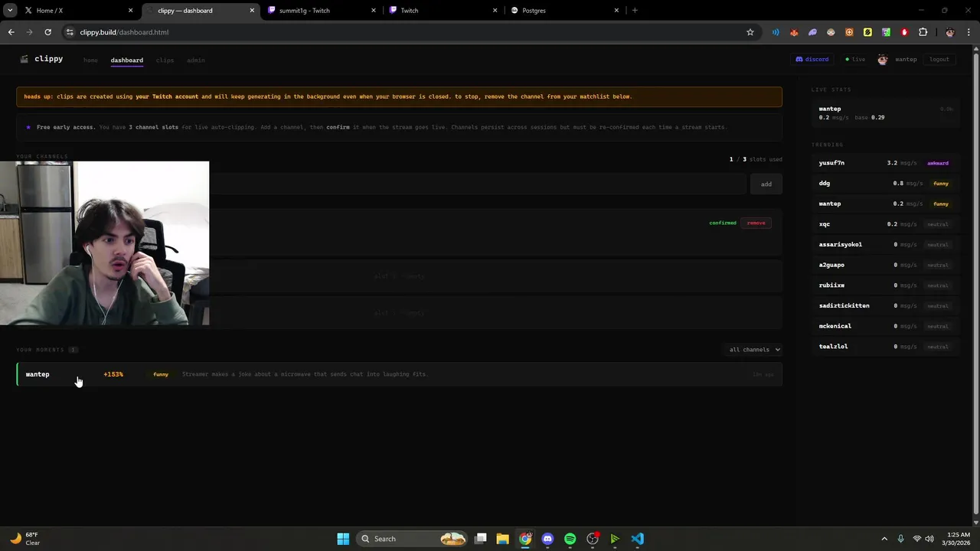Click the clippy logo icon
This screenshot has height=551, width=980.
[24, 59]
